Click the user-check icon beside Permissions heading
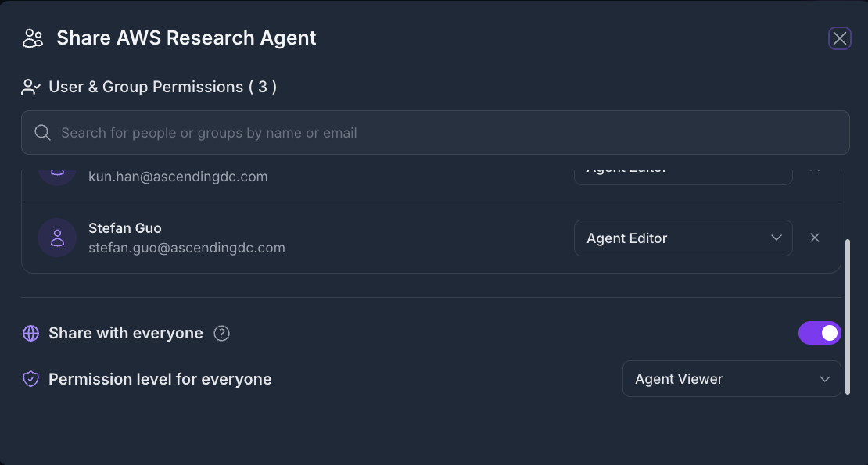Viewport: 868px width, 465px height. click(30, 88)
